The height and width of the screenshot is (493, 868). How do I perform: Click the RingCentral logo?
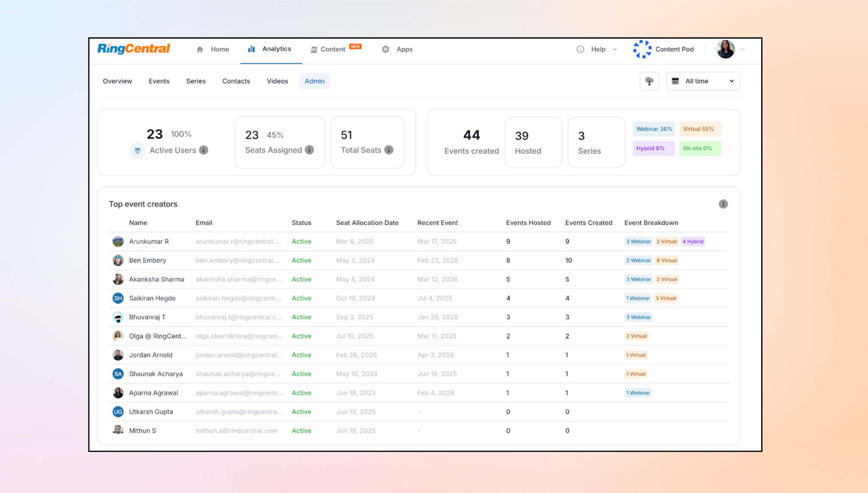pyautogui.click(x=134, y=49)
